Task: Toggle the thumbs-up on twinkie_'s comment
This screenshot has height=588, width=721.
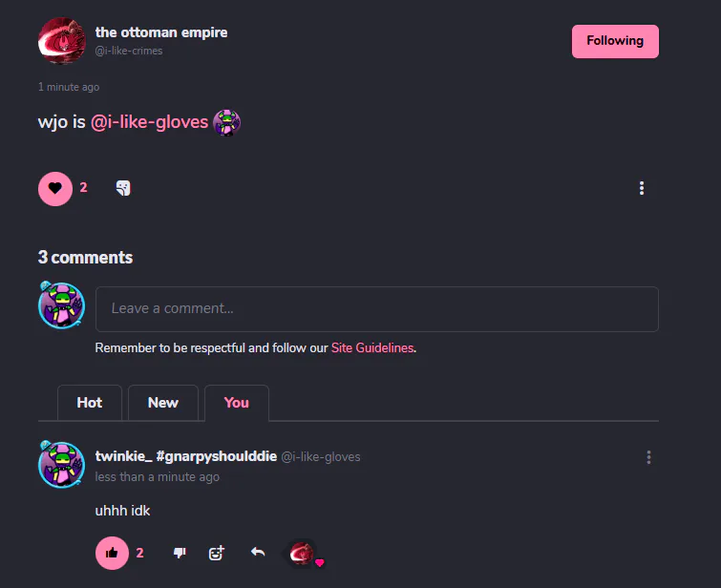Action: (112, 553)
